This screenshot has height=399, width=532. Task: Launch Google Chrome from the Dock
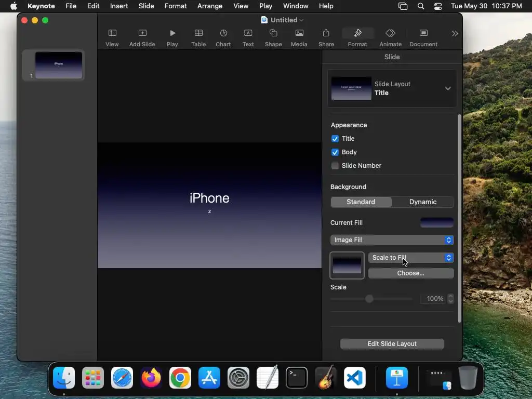(180, 378)
